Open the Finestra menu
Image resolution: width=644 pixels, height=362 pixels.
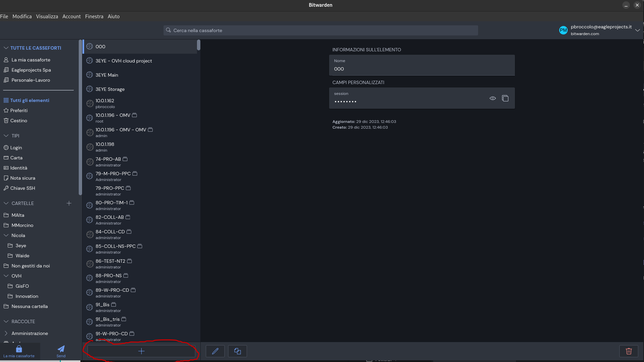coord(94,16)
